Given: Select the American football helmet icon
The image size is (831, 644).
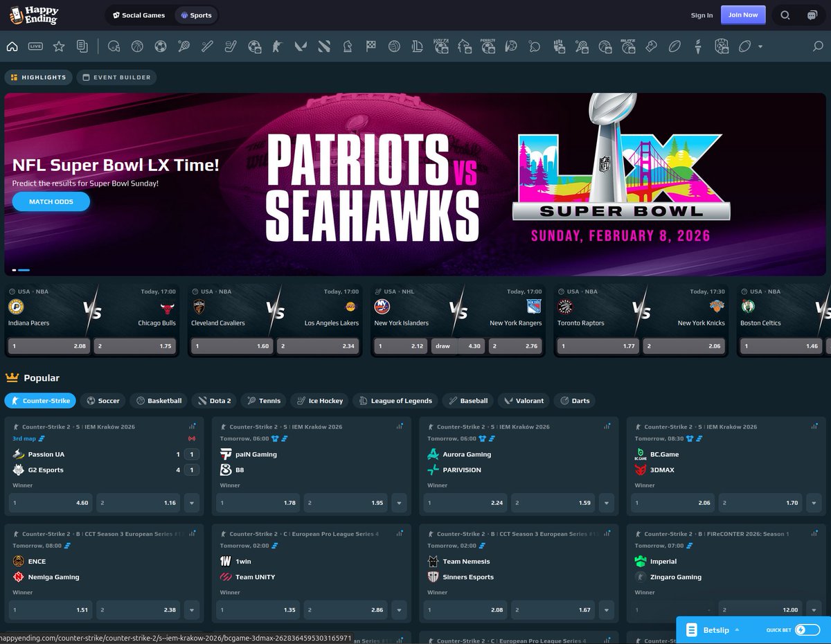Looking at the screenshot, I should click(x=114, y=46).
